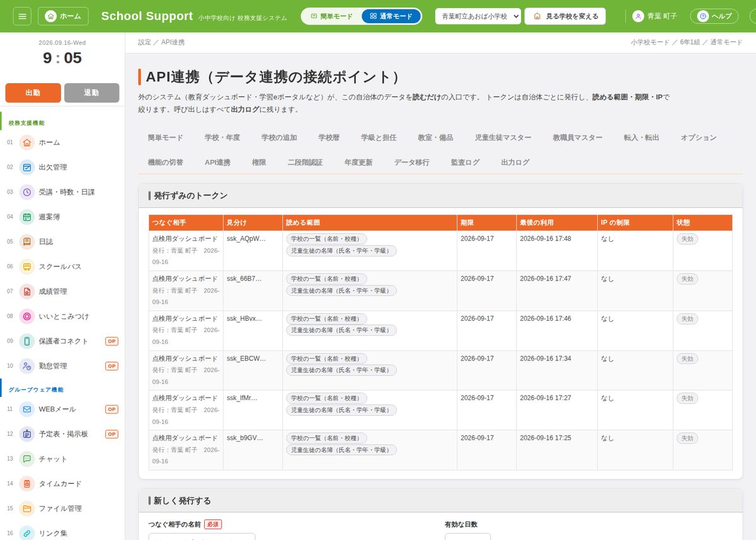Open 出欠管理 sidebar icon
This screenshot has height=540, width=756.
click(x=27, y=167)
